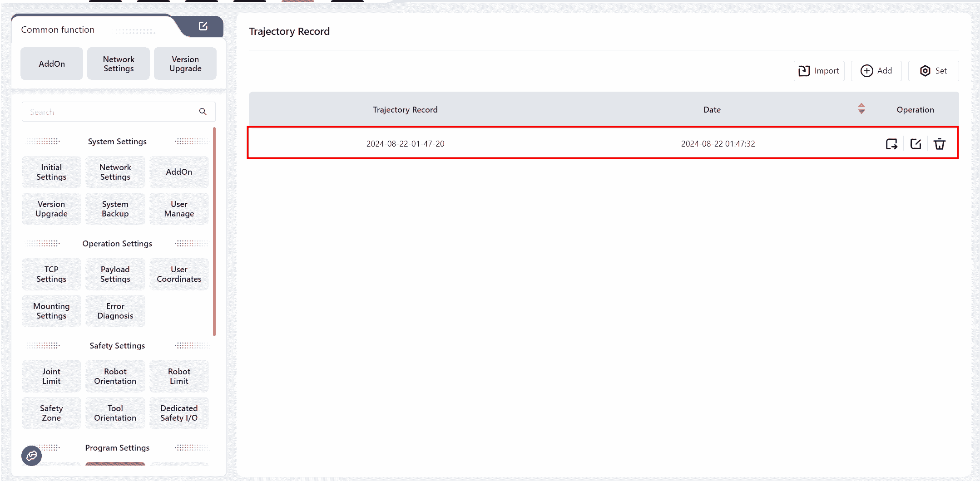980x481 pixels.
Task: Add a new trajectory record
Action: (876, 71)
